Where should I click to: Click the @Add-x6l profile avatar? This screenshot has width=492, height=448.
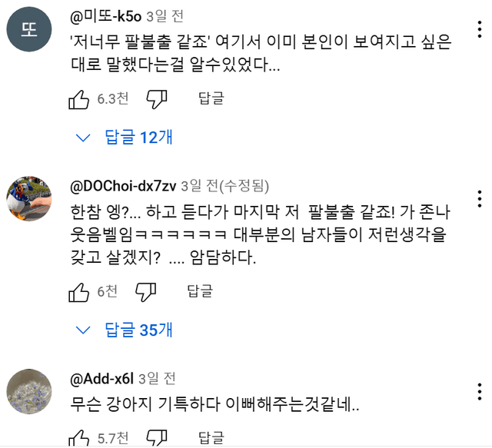pos(30,392)
